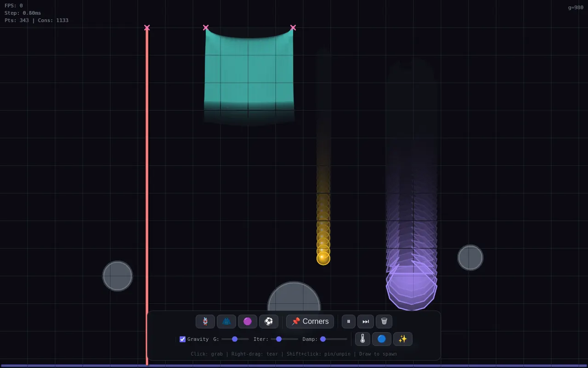The width and height of the screenshot is (588, 368).
Task: Grab the purple soft body blob
Action: 412,287
